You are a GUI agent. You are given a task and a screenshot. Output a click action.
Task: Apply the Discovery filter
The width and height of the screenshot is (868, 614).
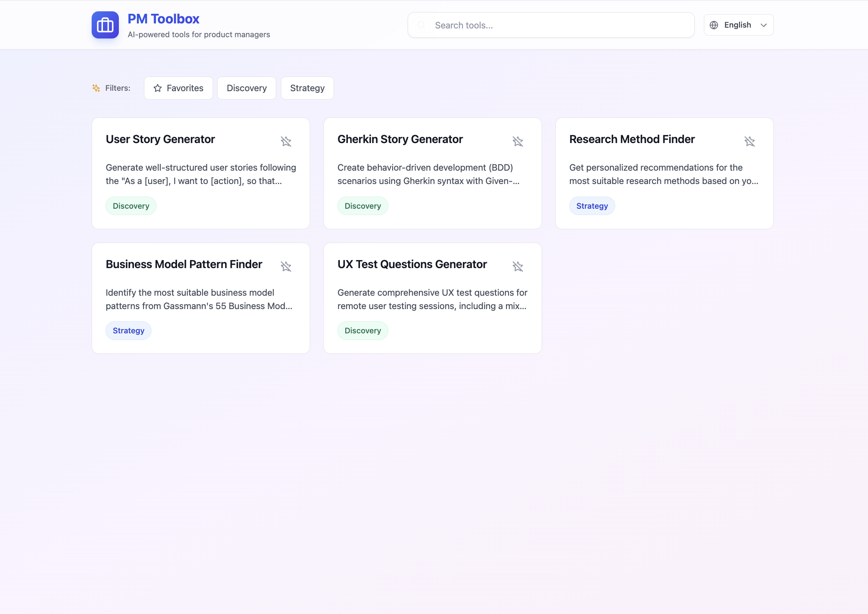247,88
